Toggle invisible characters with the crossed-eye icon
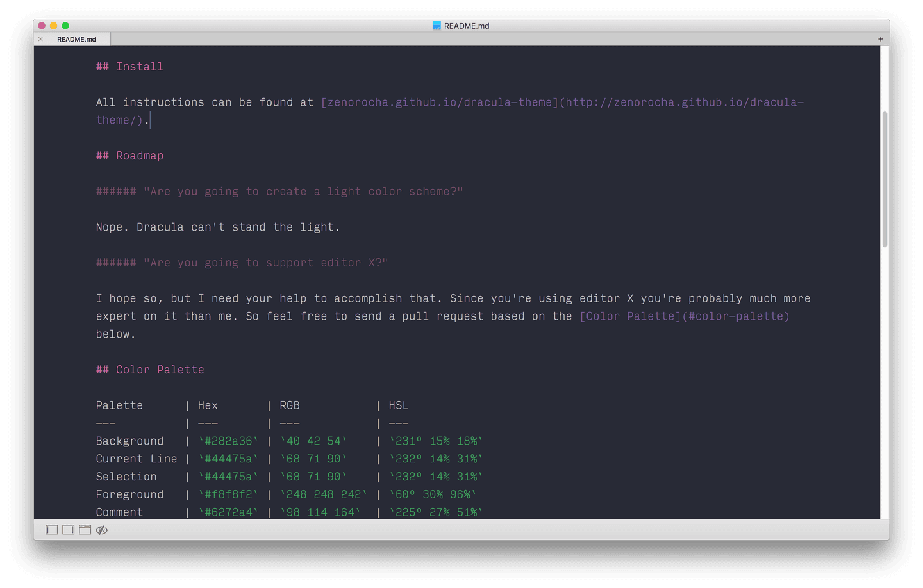The image size is (923, 588). (101, 529)
